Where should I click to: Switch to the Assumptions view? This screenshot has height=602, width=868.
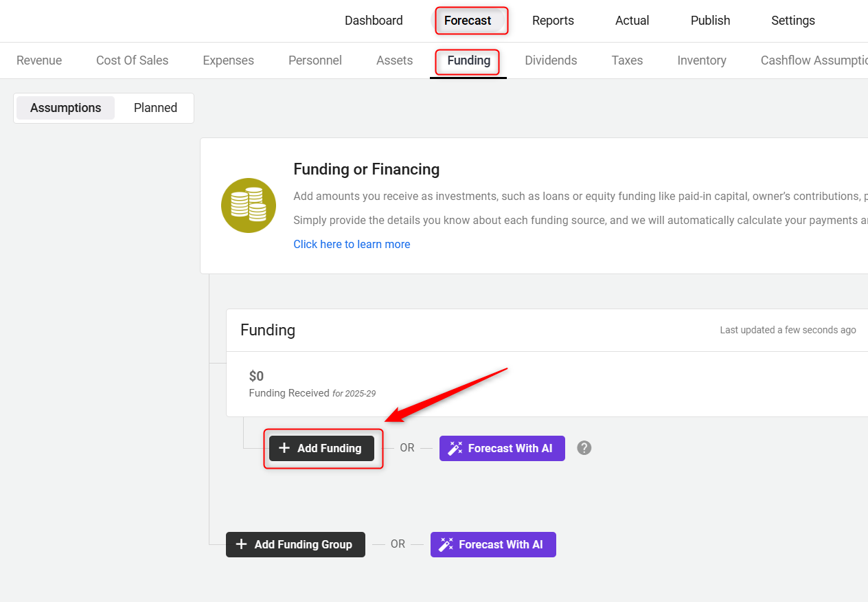(x=66, y=108)
